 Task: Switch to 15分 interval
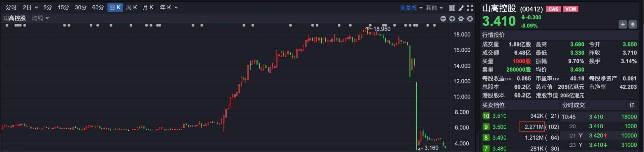(x=63, y=7)
